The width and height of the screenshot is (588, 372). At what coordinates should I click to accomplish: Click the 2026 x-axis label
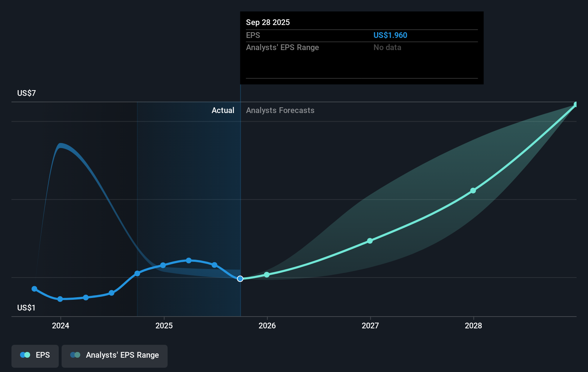pyautogui.click(x=267, y=325)
